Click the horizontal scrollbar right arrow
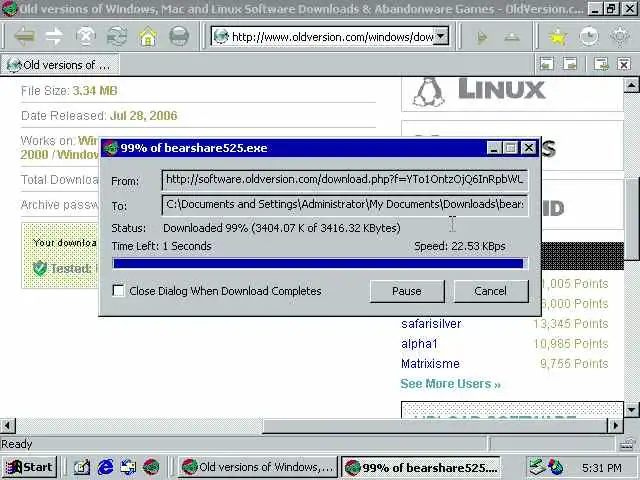This screenshot has height=480, width=640. click(616, 426)
